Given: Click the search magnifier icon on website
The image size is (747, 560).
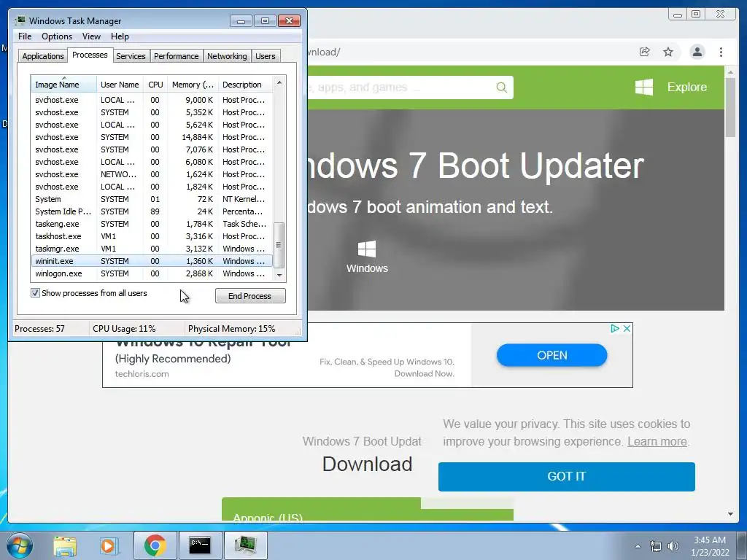Looking at the screenshot, I should tap(502, 87).
